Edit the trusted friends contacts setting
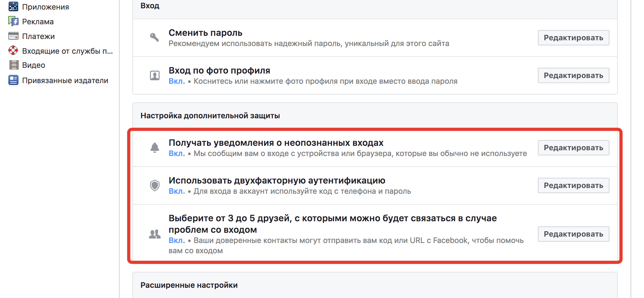The width and height of the screenshot is (644, 298). [573, 234]
